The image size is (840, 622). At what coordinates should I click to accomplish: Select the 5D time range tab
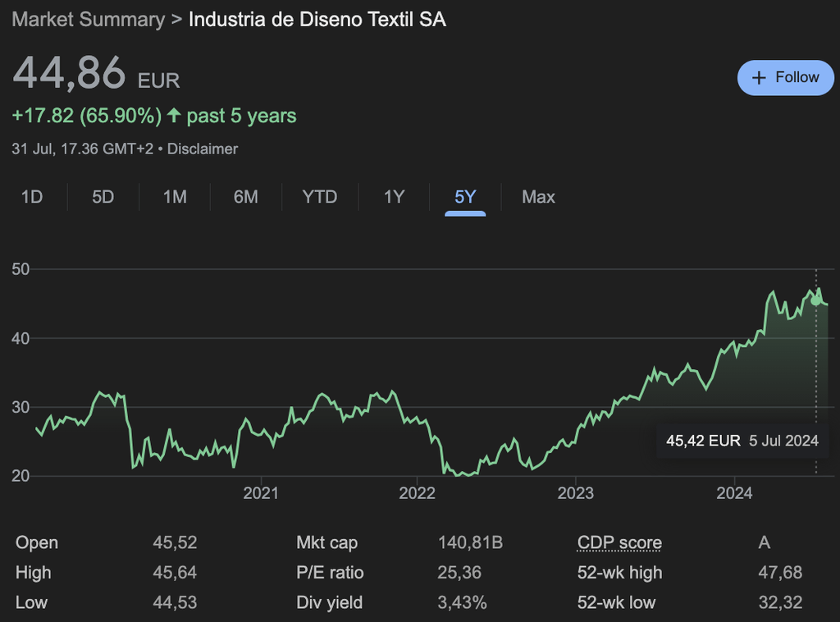(103, 197)
